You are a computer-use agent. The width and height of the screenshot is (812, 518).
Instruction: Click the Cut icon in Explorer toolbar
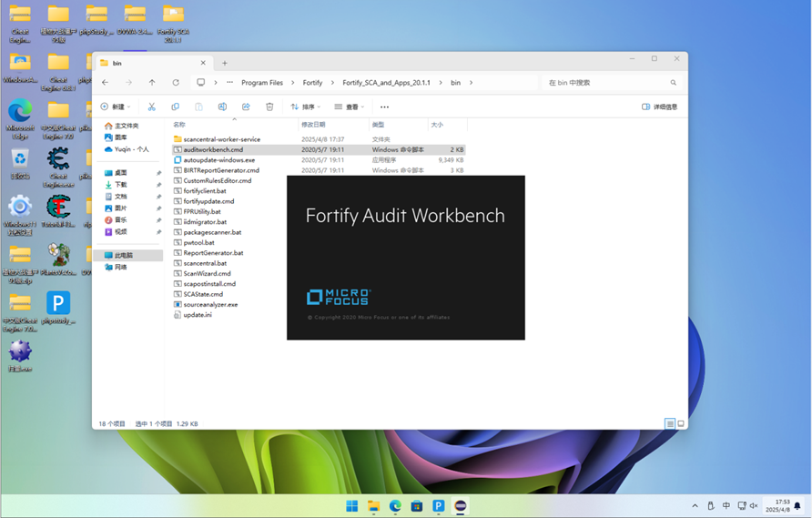(x=151, y=107)
